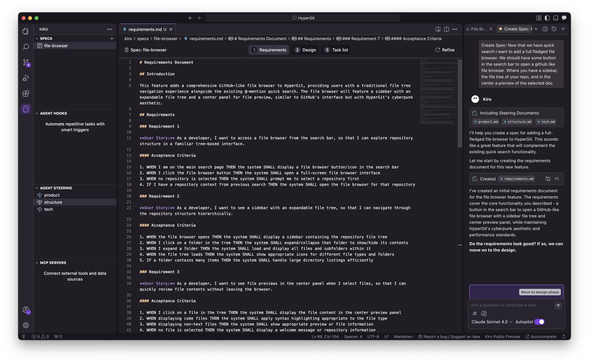The width and height of the screenshot is (589, 364).
Task: Open the Manage gear in activity bar
Action: click(26, 325)
